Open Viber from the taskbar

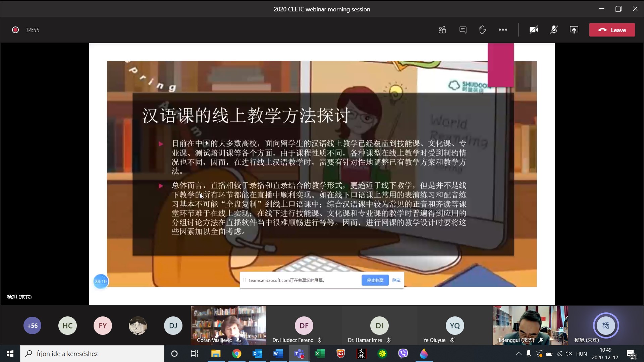coord(403,354)
